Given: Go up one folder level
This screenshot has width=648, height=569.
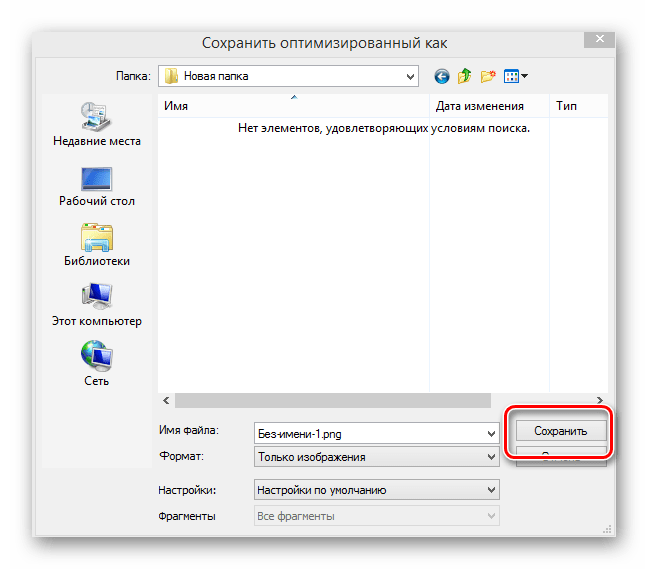Looking at the screenshot, I should [x=464, y=76].
